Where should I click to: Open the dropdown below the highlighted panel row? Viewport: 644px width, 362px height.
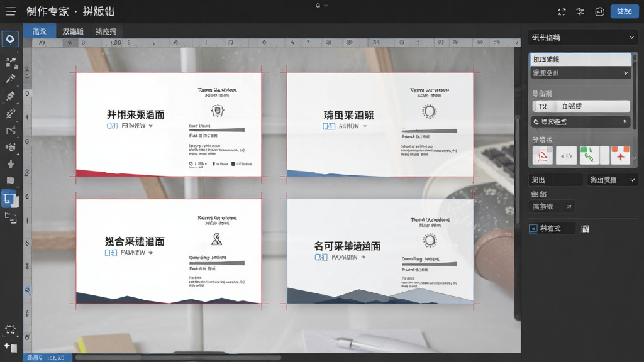point(580,73)
